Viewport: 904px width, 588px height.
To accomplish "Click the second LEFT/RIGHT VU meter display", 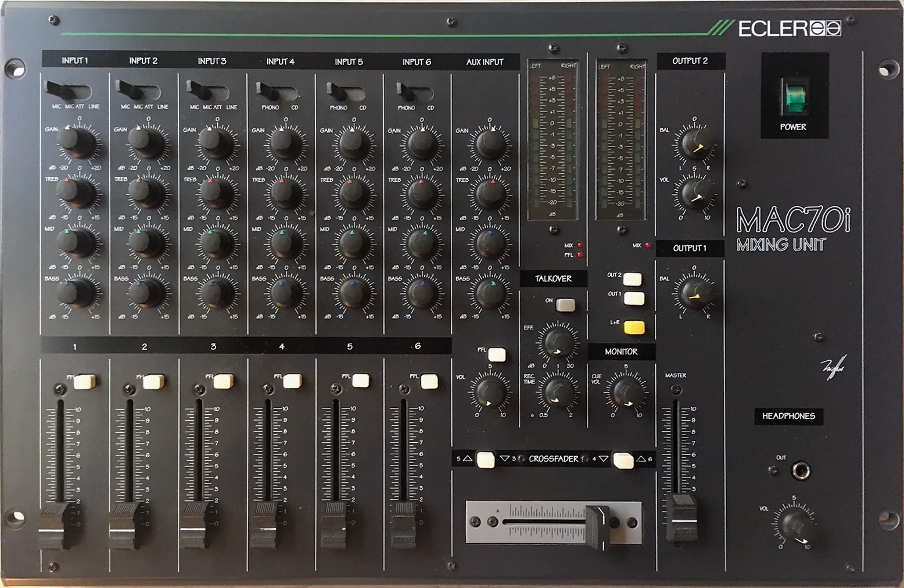I will pos(620,141).
